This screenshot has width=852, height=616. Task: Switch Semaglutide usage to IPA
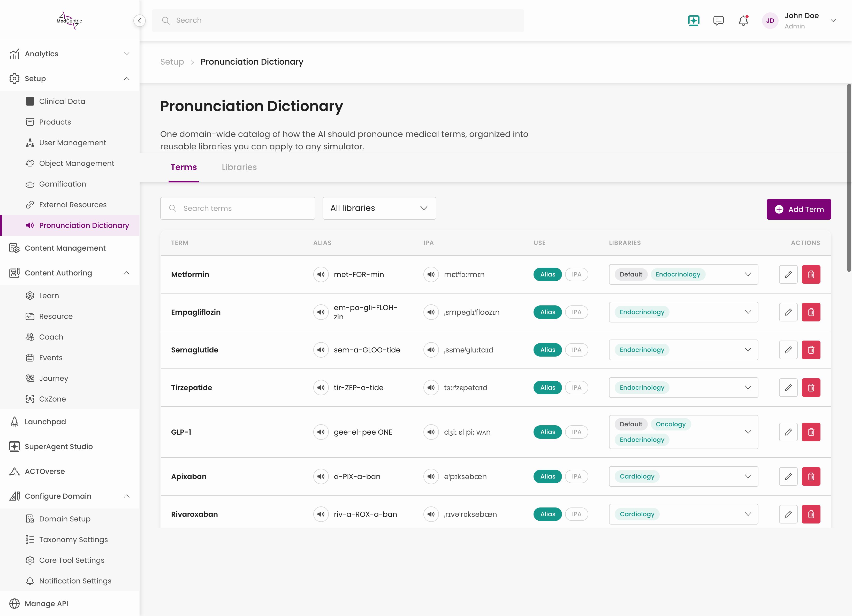click(577, 350)
